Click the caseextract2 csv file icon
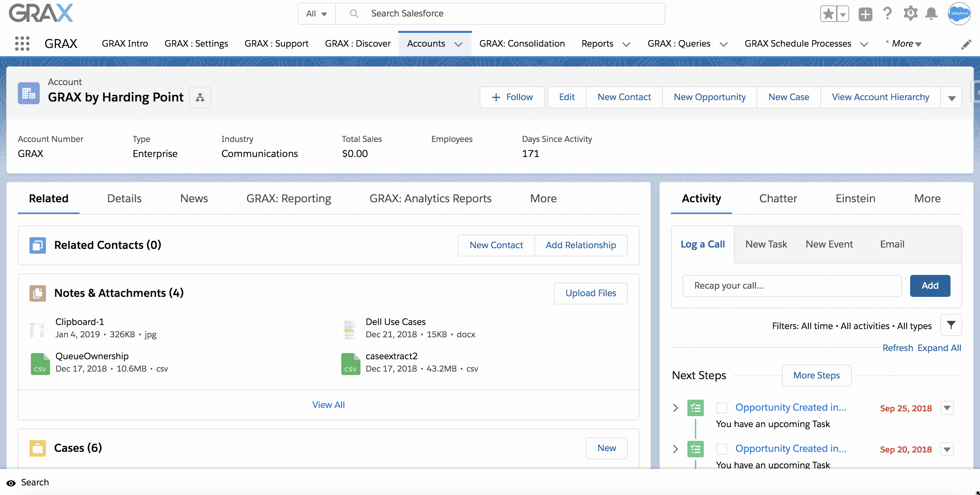The width and height of the screenshot is (980, 495). (351, 364)
